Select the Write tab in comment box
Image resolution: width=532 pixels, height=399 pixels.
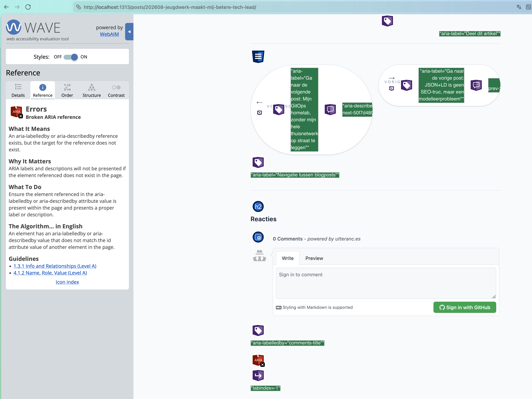[288, 258]
